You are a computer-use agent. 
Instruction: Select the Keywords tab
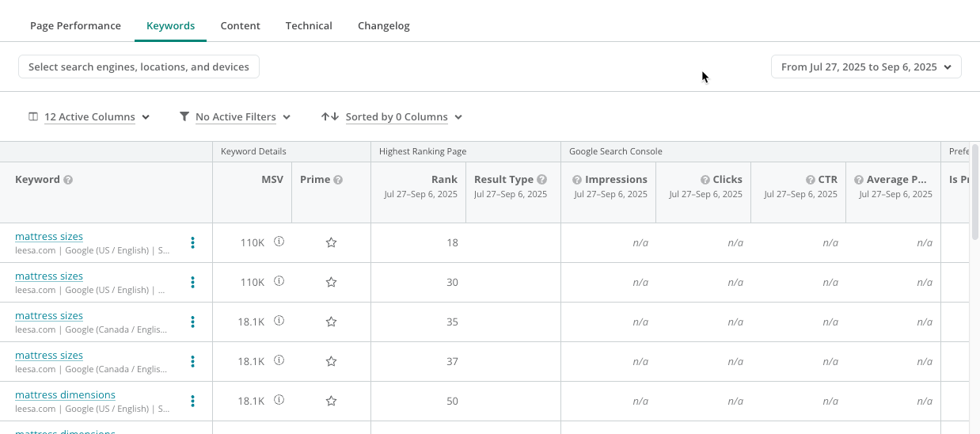170,25
